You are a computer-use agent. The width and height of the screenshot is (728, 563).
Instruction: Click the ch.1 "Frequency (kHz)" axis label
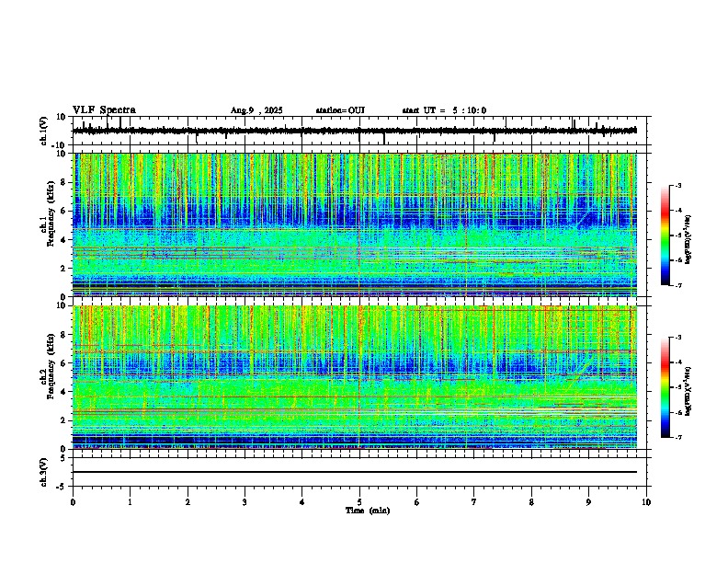pyautogui.click(x=51, y=213)
